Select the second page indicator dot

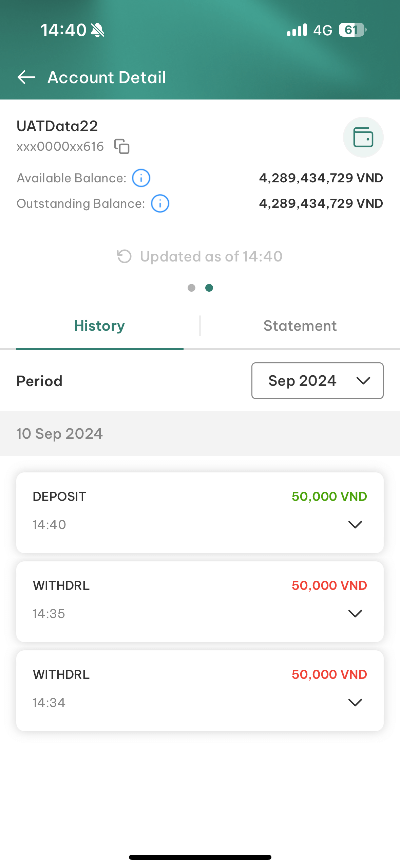[x=209, y=288]
